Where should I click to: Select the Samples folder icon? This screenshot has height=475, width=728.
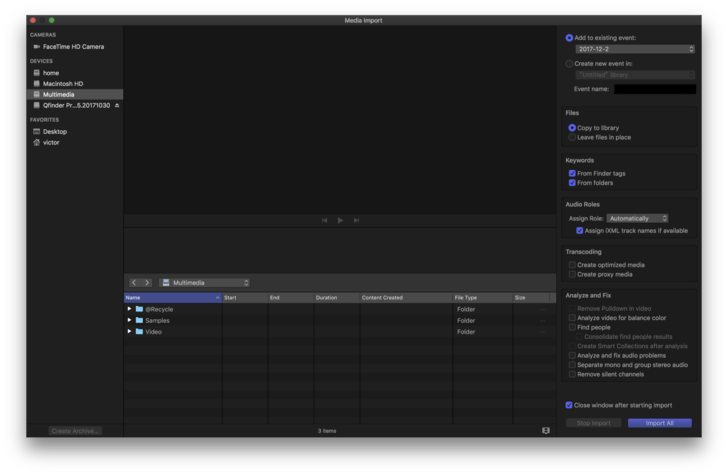(x=140, y=320)
